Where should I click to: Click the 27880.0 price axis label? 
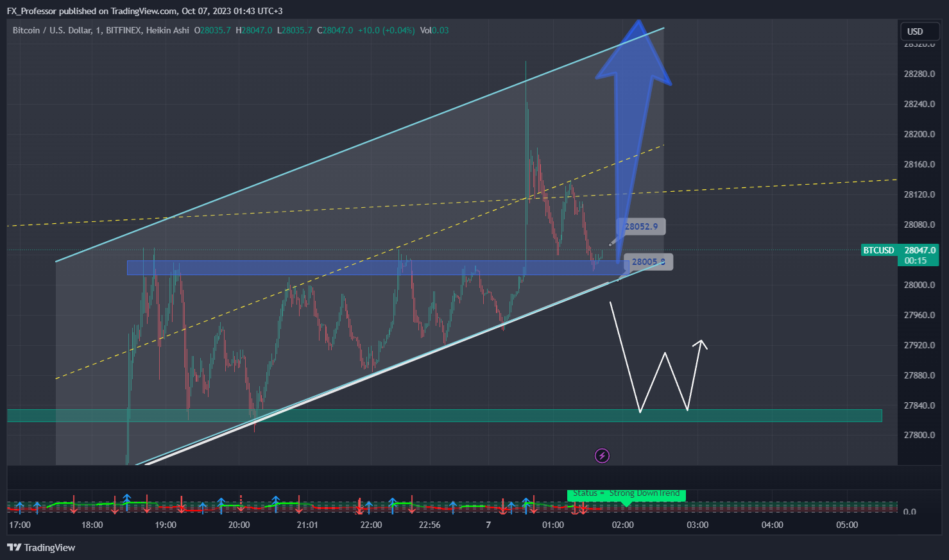(x=919, y=375)
